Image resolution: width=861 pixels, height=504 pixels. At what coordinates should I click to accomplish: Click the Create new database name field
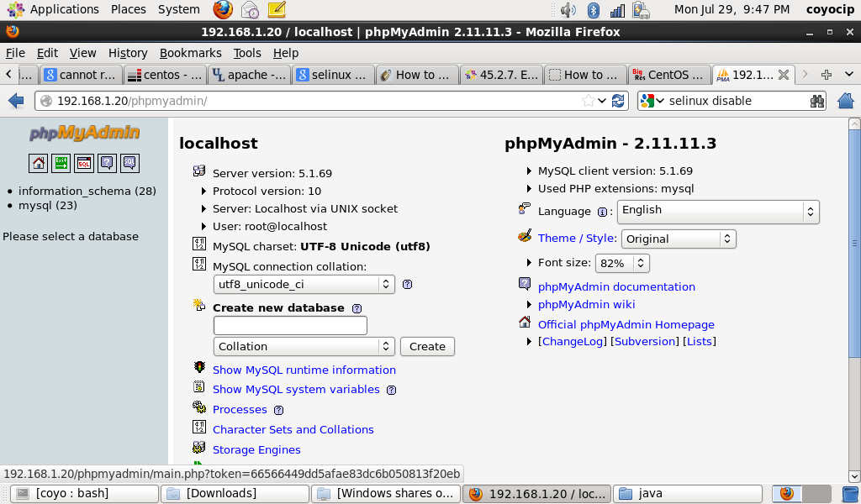290,326
